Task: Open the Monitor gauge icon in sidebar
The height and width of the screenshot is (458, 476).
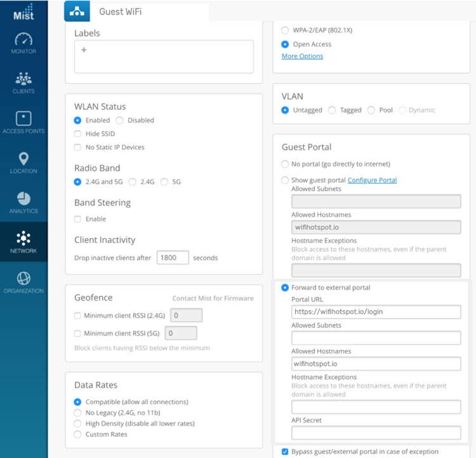Action: point(23,39)
